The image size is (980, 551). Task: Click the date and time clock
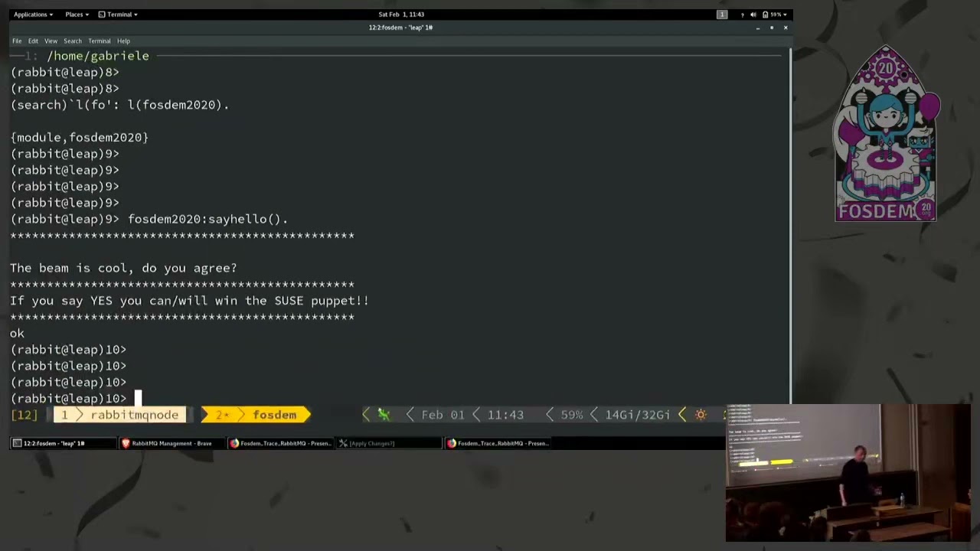tap(401, 15)
